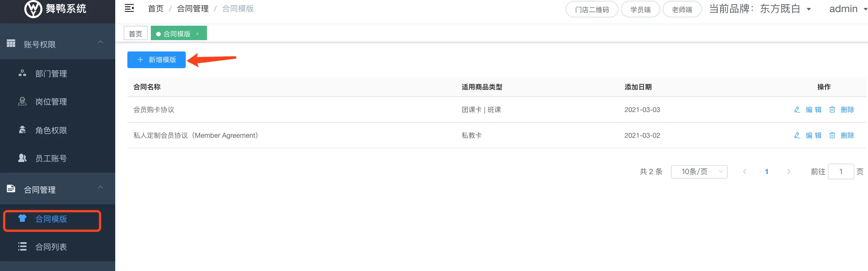The width and height of the screenshot is (868, 271).
Task: Click edit pencil icon for 私人定制会员协议 row
Action: click(797, 135)
